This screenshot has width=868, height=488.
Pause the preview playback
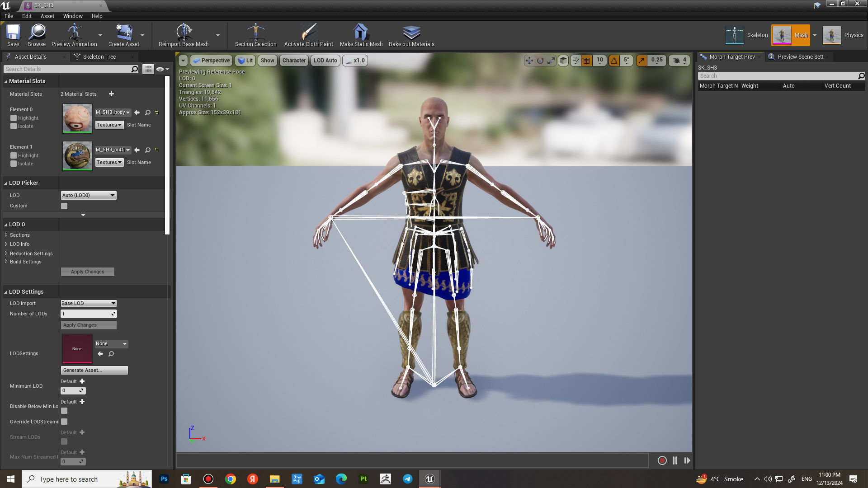click(675, 460)
